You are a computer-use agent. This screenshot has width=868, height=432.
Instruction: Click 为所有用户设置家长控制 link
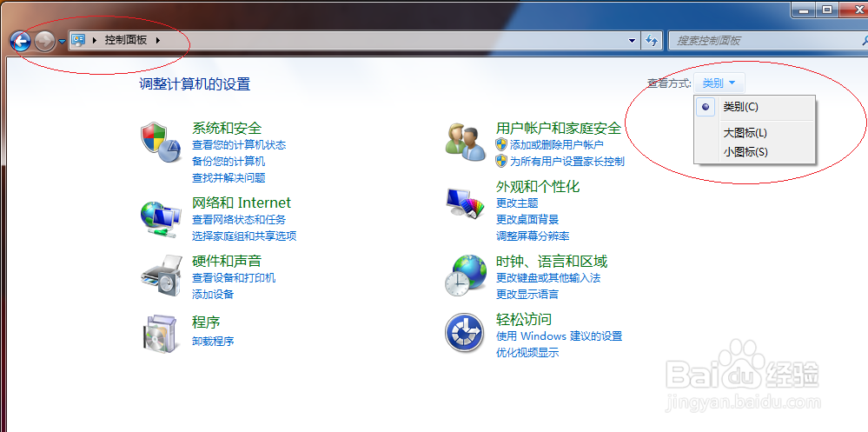tap(567, 161)
